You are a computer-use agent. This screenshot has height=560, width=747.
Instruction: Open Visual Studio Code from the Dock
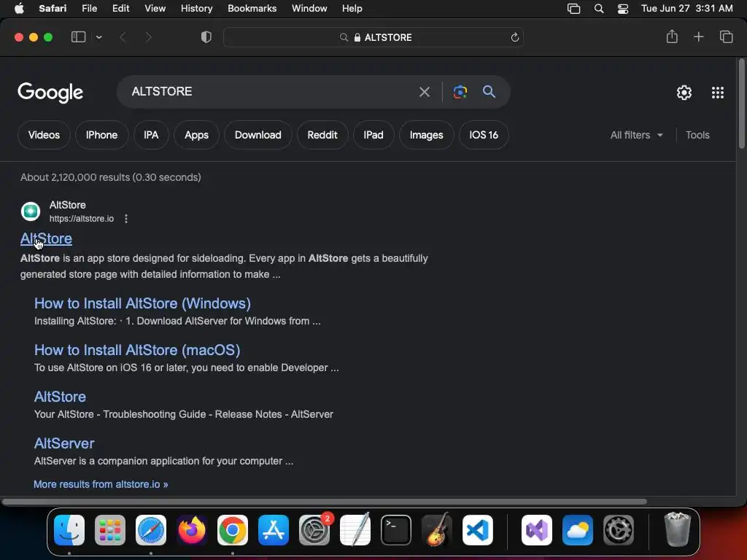[477, 530]
